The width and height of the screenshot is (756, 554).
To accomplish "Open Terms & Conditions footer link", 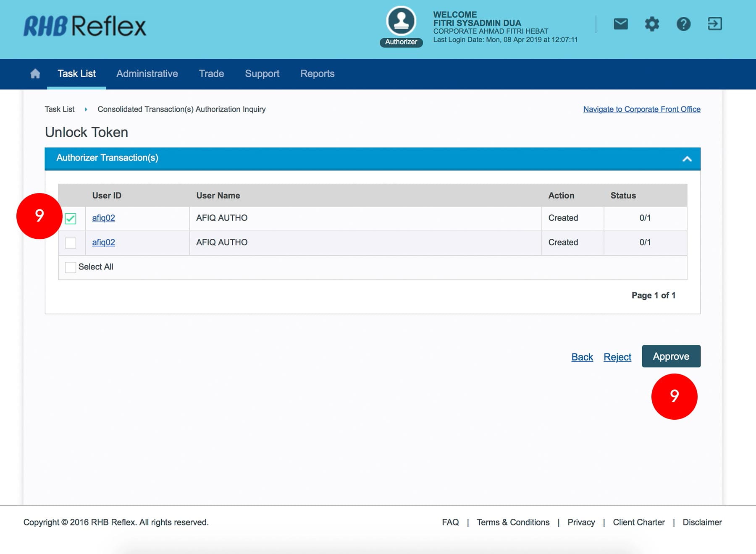I will (513, 523).
